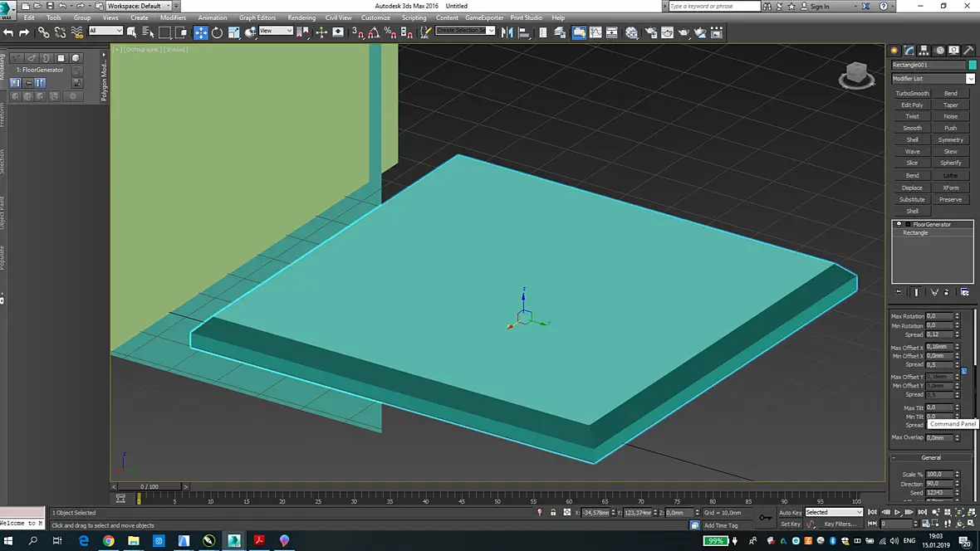This screenshot has width=980, height=551.
Task: Click the Redo arrow in main toolbar
Action: click(24, 32)
